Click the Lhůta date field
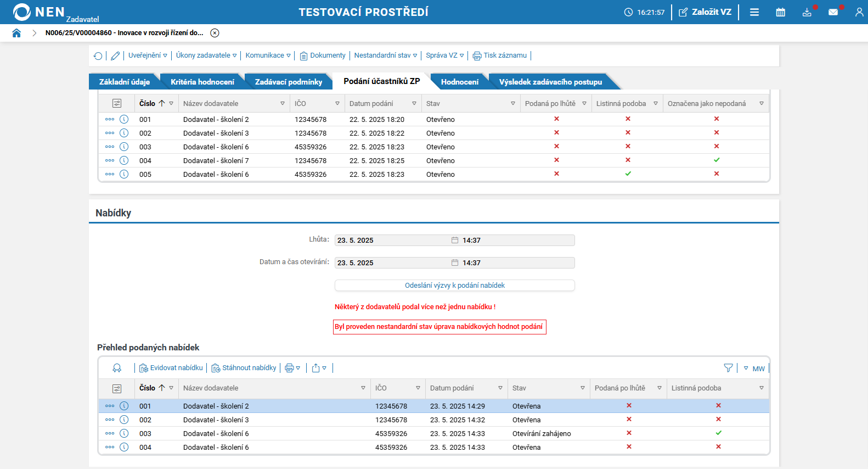 pos(392,241)
